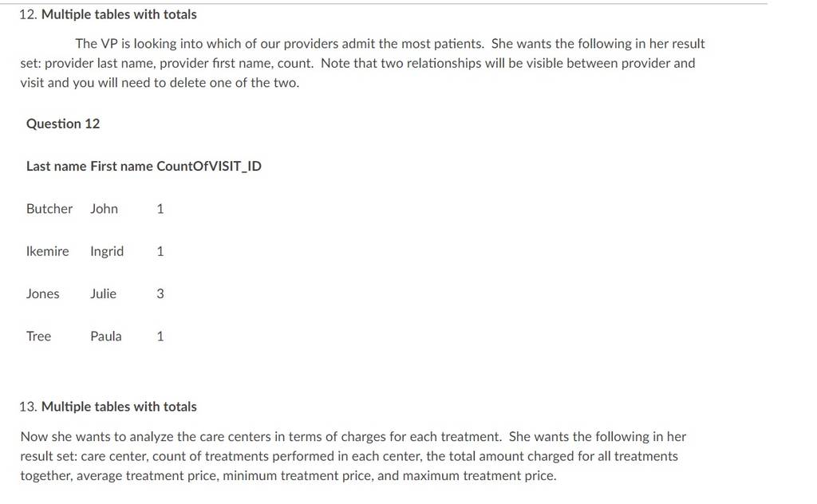This screenshot has width=817, height=504.
Task: Click the "CountOfVISIT_ID" column header
Action: click(x=209, y=167)
